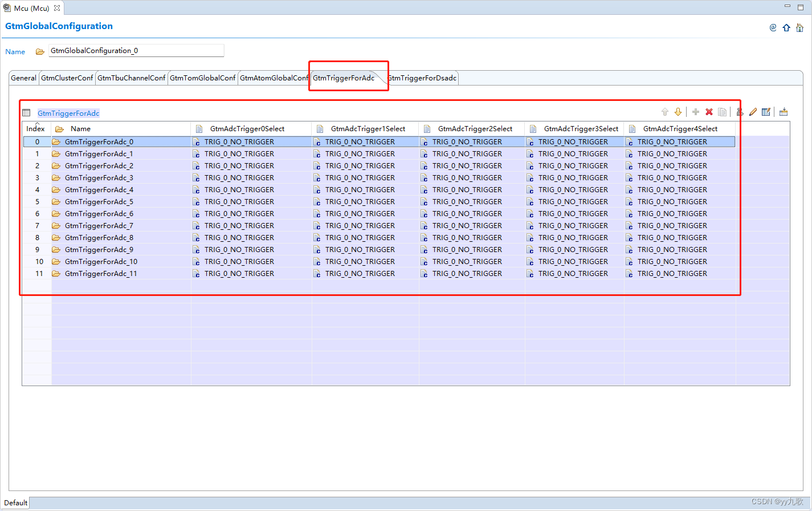Select row GtmTriggerForAdc_1

coord(379,154)
